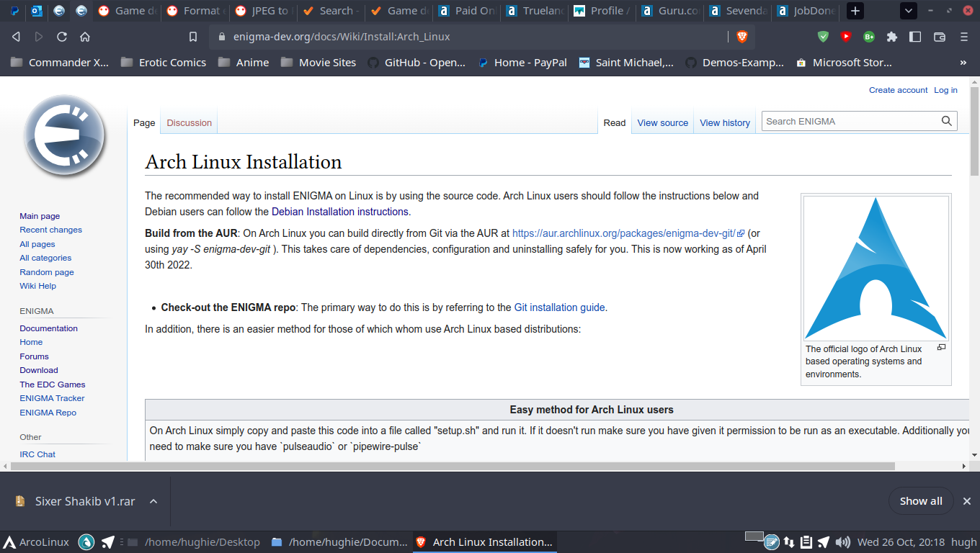Viewport: 980px width, 553px height.
Task: Open ENIGMA Tracker sidebar link
Action: [52, 398]
